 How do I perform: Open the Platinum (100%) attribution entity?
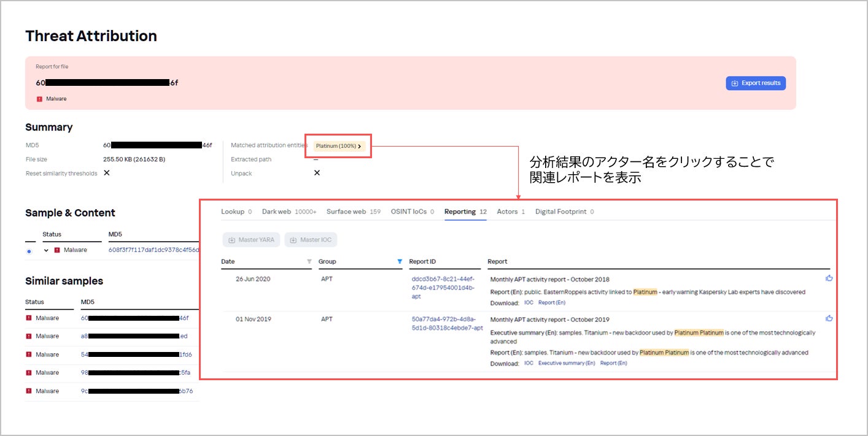[x=339, y=146]
